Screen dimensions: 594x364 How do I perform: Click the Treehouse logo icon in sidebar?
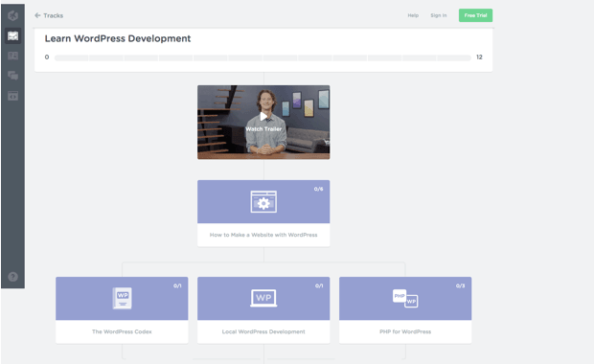click(x=12, y=15)
